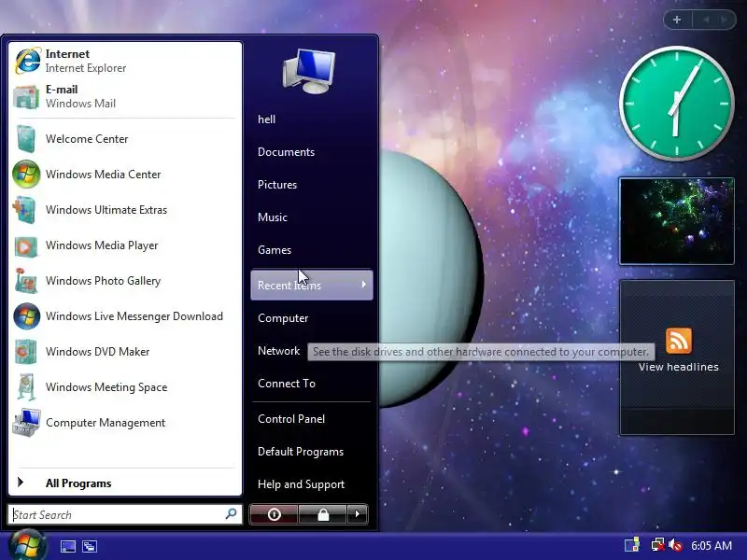Click the network tray icon

pos(658,545)
